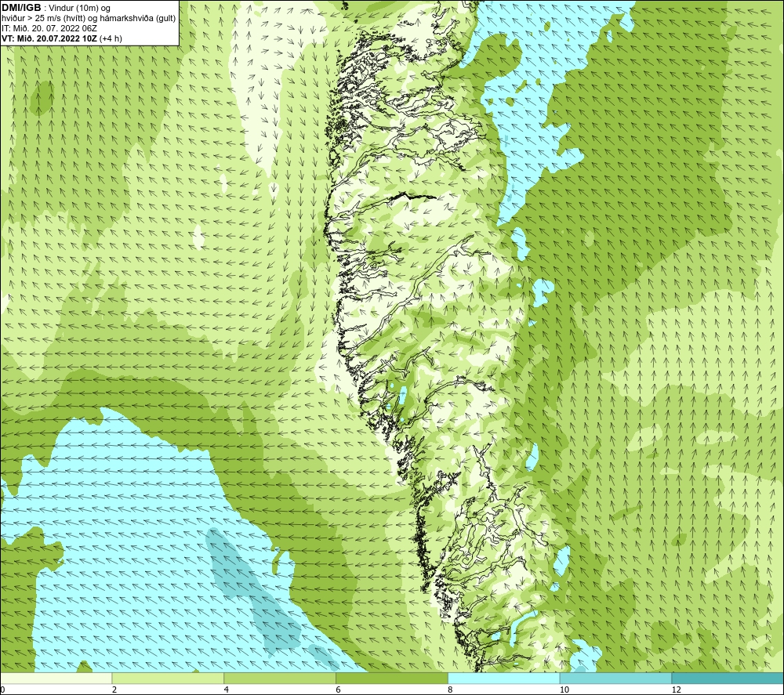This screenshot has height=695, width=784.
Task: Click the 4–6 m/s green legend band
Action: click(x=280, y=679)
